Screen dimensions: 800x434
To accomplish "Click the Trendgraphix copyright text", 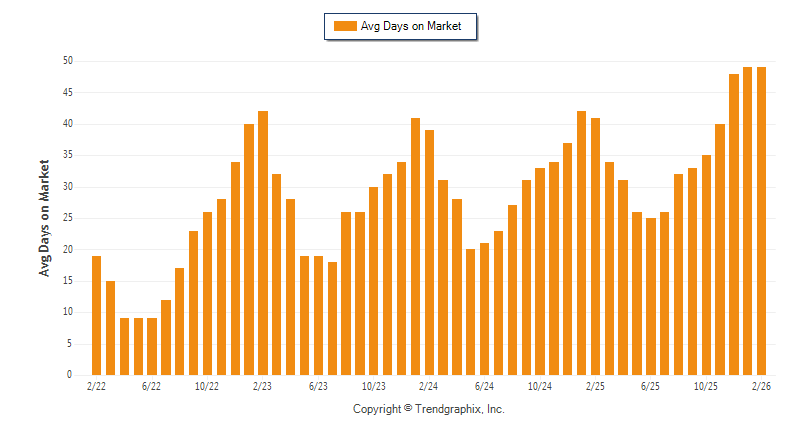I will (x=428, y=409).
